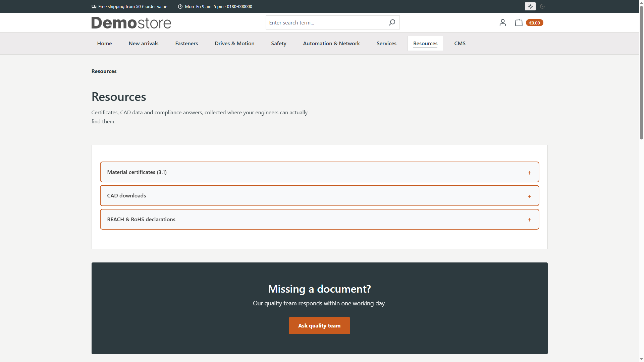Open Fasteners category
This screenshot has height=362, width=644.
tap(186, 43)
